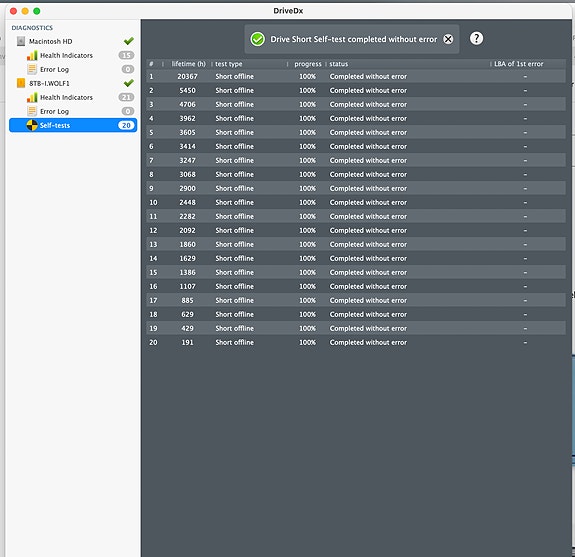Select self-test row number 20

(356, 342)
